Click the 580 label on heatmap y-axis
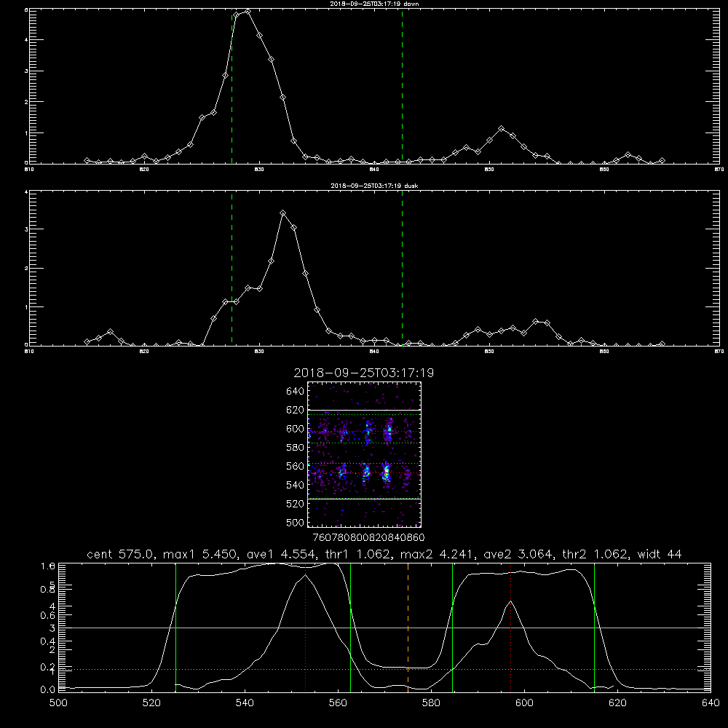728x728 pixels. coord(296,448)
